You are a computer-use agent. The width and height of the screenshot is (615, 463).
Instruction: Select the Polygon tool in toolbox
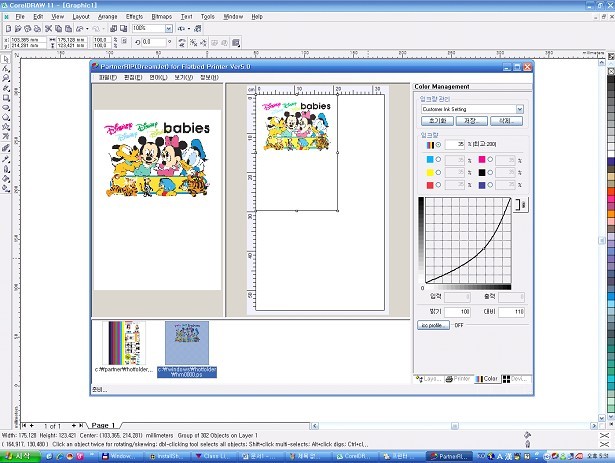click(5, 117)
